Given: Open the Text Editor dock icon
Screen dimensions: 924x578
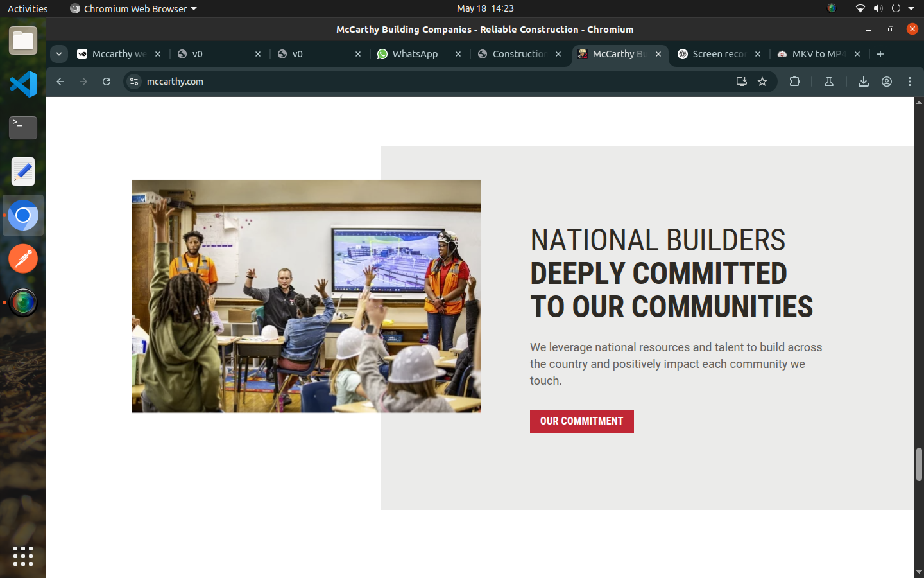Looking at the screenshot, I should point(23,171).
